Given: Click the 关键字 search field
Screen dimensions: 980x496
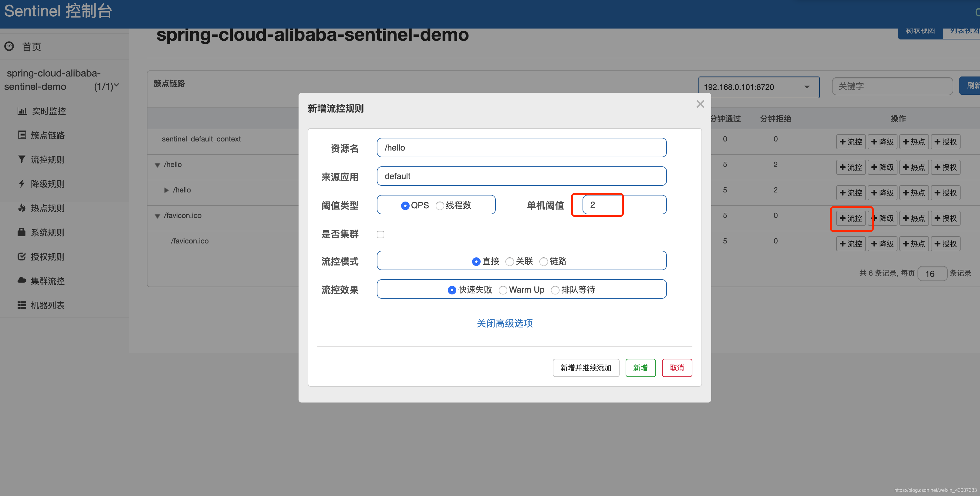Looking at the screenshot, I should pos(892,86).
